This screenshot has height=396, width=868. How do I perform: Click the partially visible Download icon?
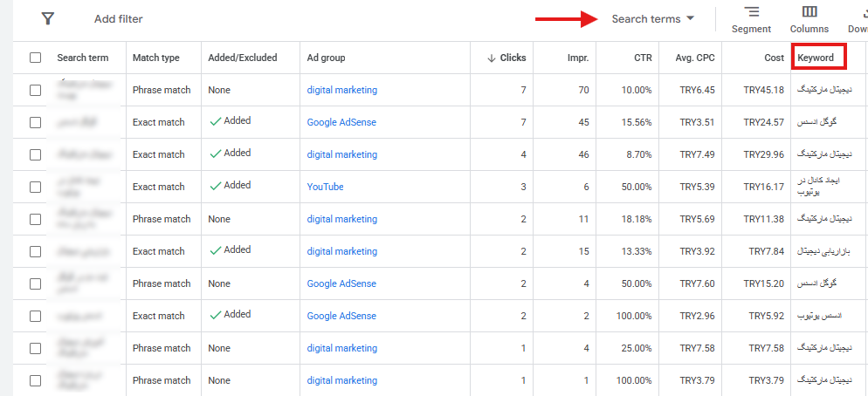[x=864, y=12]
